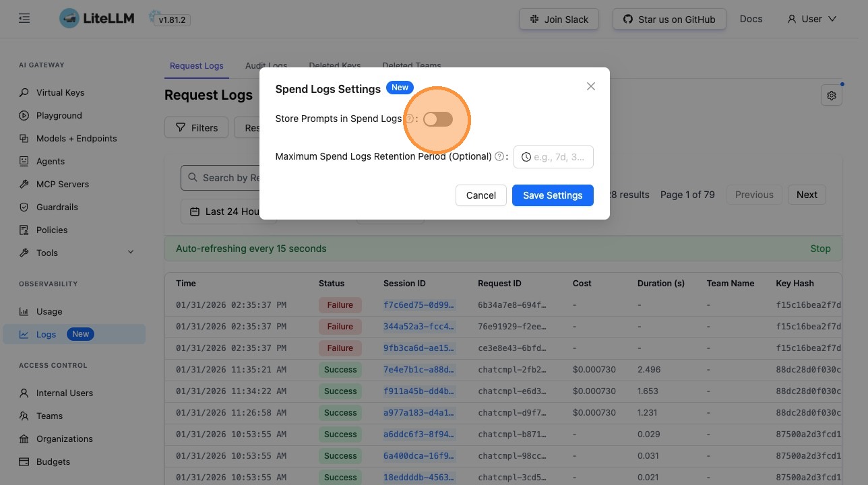Switch to Deleted Teams tab

(412, 65)
